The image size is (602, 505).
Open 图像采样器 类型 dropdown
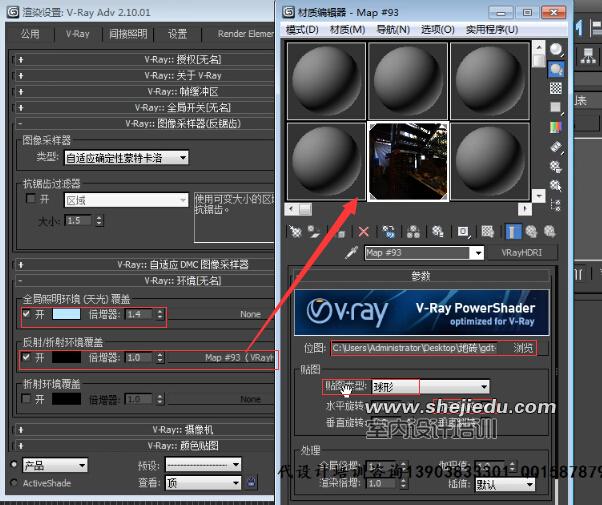point(126,157)
